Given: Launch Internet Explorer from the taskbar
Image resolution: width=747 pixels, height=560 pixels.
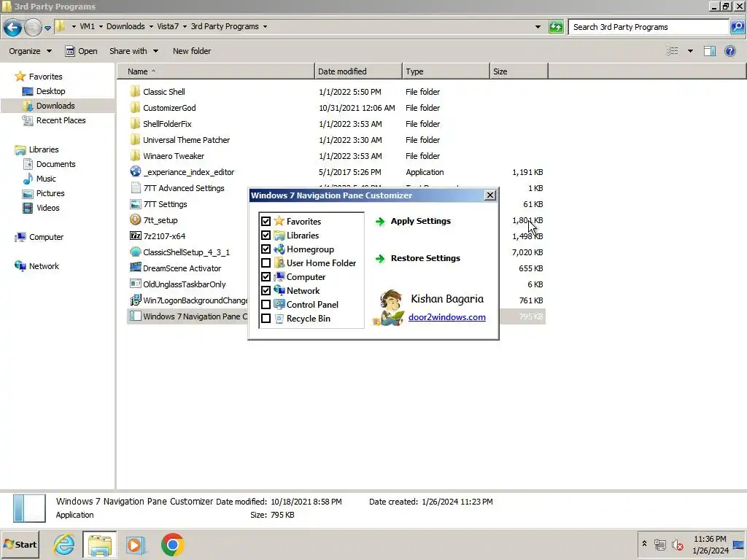Looking at the screenshot, I should tap(64, 544).
